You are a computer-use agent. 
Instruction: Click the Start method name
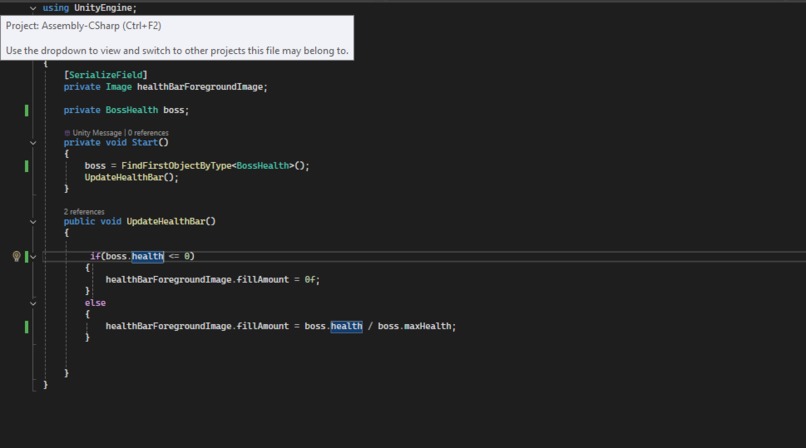pos(145,142)
